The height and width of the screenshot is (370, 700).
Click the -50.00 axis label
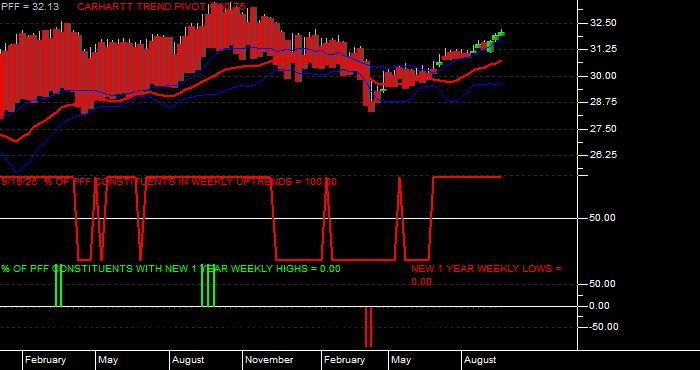coord(603,327)
